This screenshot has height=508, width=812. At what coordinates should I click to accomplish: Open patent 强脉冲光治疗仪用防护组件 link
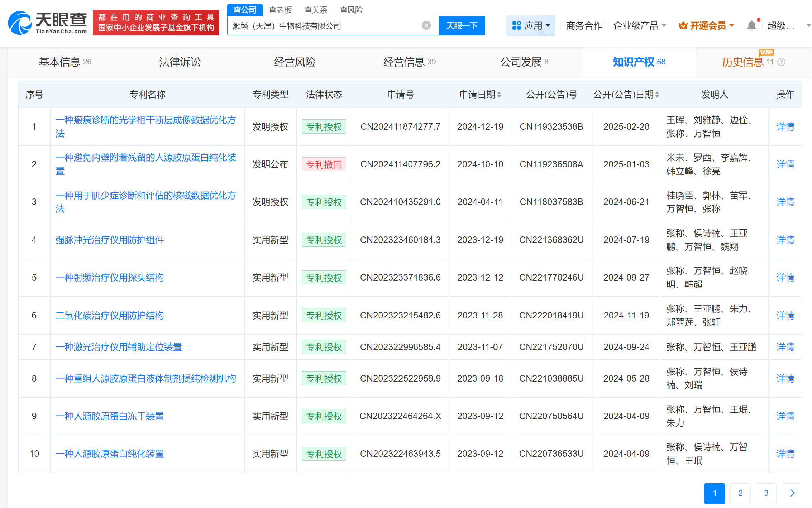pyautogui.click(x=110, y=240)
